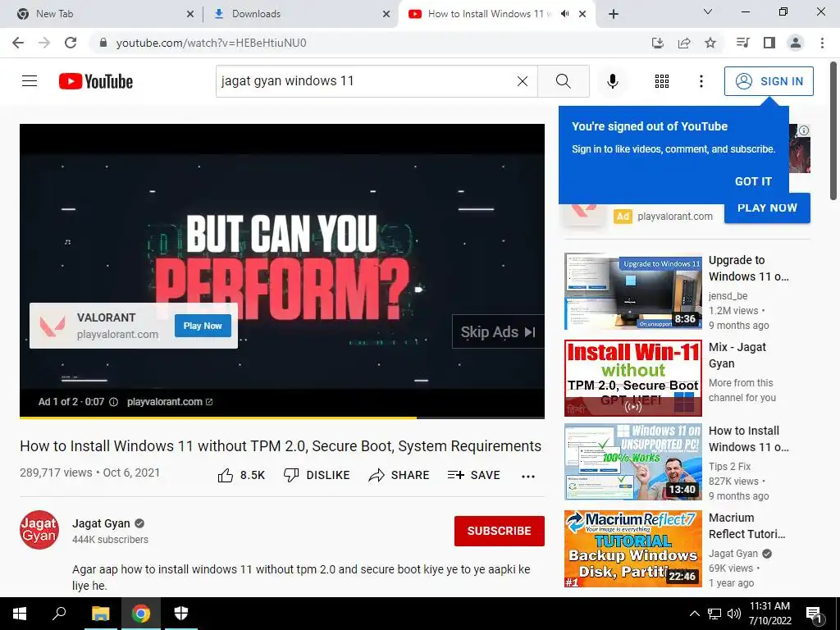Mute the tab via the speaker icon
This screenshot has height=630, width=840.
(564, 14)
